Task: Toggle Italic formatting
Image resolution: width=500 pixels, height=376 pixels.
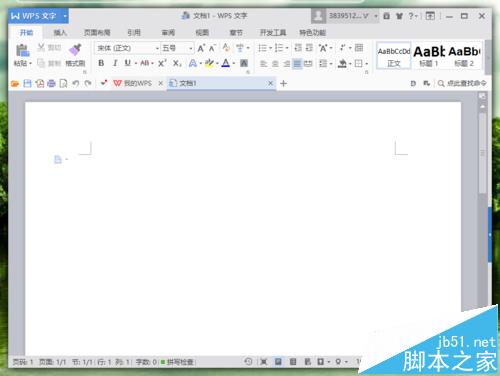Action: click(115, 63)
